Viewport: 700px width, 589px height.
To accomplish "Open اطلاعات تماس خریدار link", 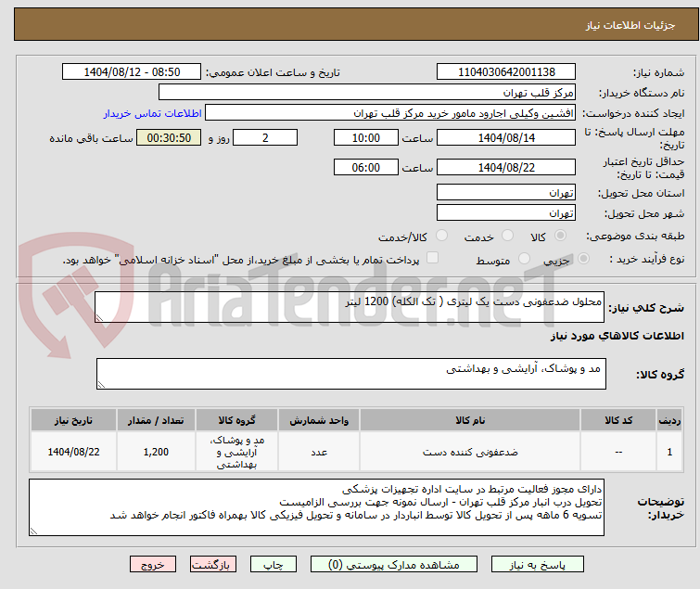I will pyautogui.click(x=153, y=113).
